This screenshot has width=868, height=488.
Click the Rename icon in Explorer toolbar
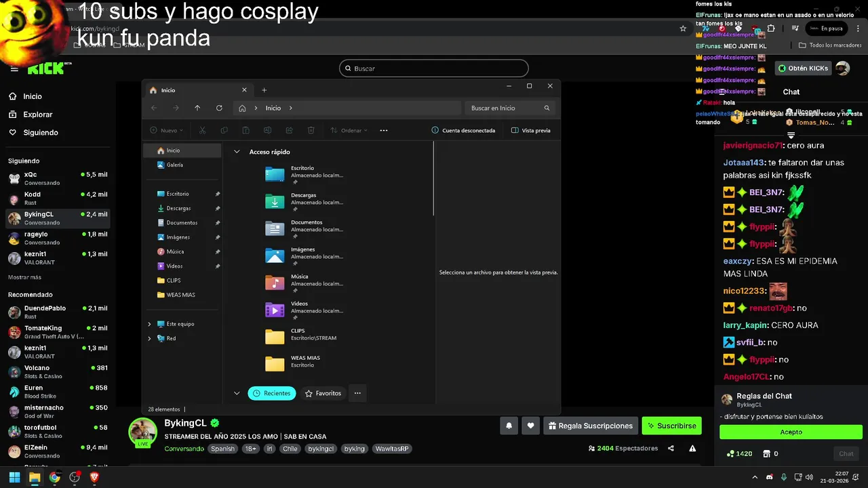coord(267,130)
